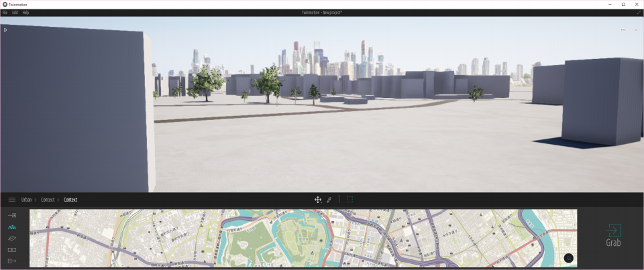Select the material picker eyedropper tool
The height and width of the screenshot is (270, 644).
(329, 200)
